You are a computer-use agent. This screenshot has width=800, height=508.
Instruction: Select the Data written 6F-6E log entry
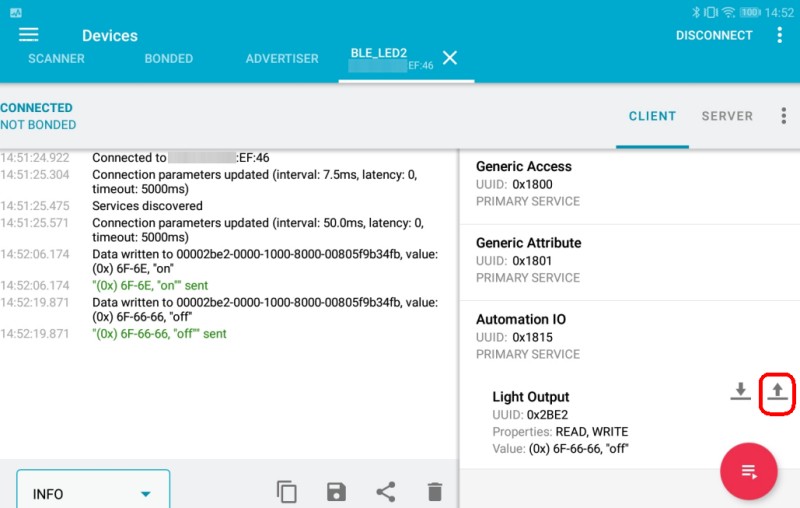coord(265,261)
